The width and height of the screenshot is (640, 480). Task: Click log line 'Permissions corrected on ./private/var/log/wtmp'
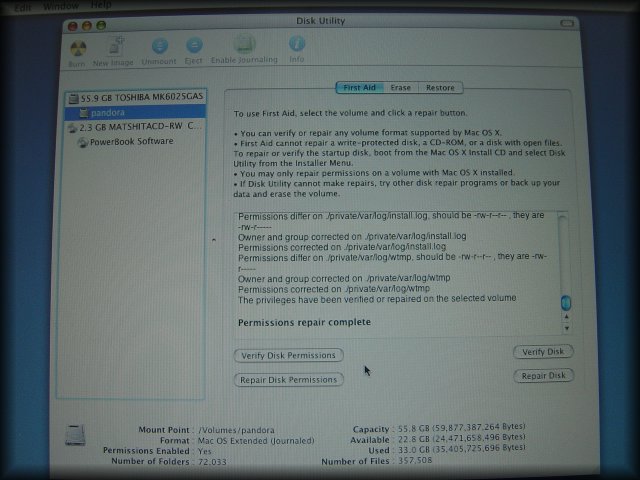pos(334,289)
